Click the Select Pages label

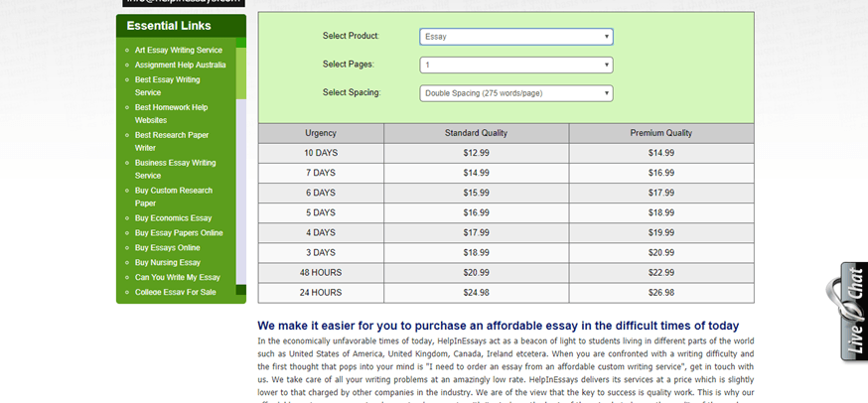(349, 65)
